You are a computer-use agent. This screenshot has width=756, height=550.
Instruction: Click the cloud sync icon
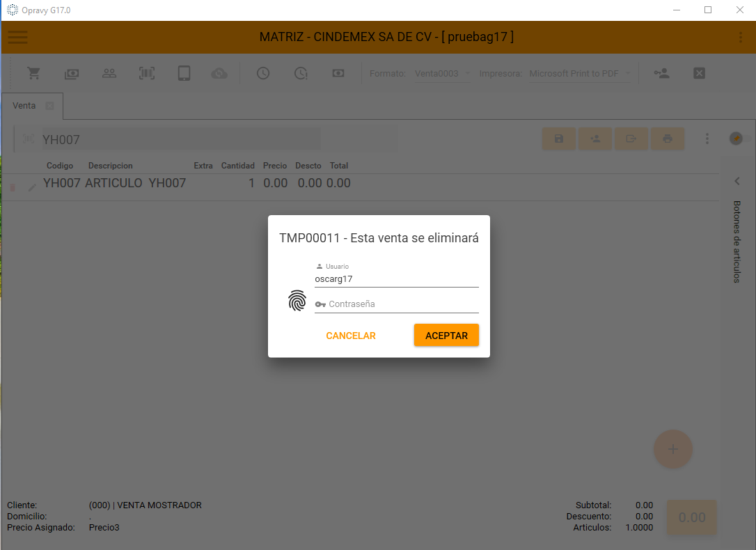pyautogui.click(x=219, y=73)
